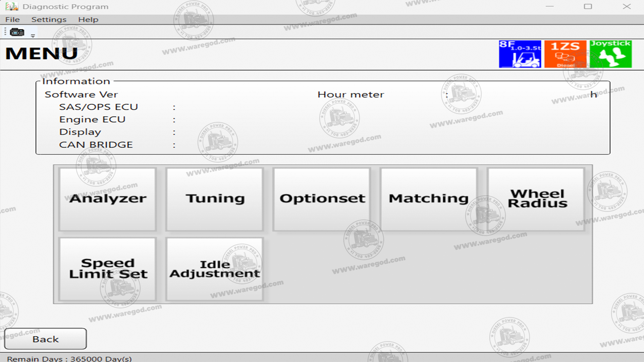The height and width of the screenshot is (362, 644).
Task: Open the Wheel Radius setting
Action: 537,199
